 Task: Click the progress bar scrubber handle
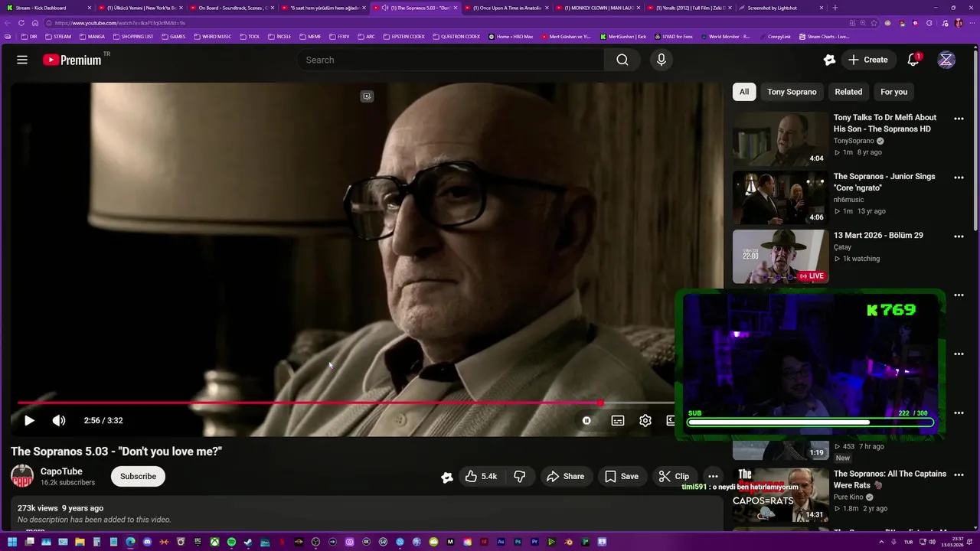(600, 403)
